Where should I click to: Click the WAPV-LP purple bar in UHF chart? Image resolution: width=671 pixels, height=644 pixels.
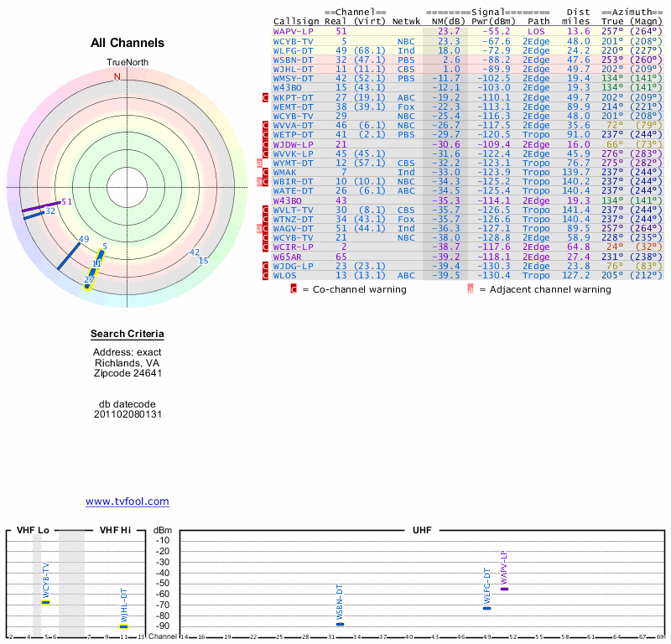[x=504, y=589]
